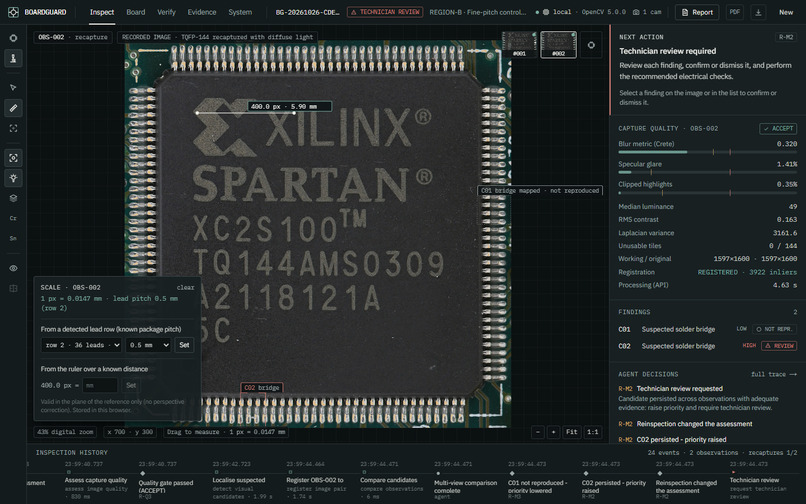This screenshot has width=806, height=504.
Task: Click the download icon in header
Action: click(758, 12)
